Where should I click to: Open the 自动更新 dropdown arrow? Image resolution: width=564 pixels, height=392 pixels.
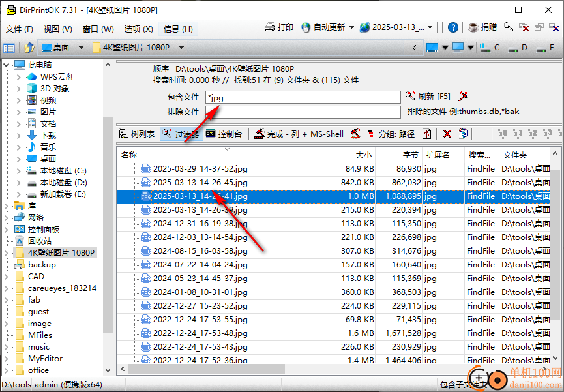coord(352,27)
